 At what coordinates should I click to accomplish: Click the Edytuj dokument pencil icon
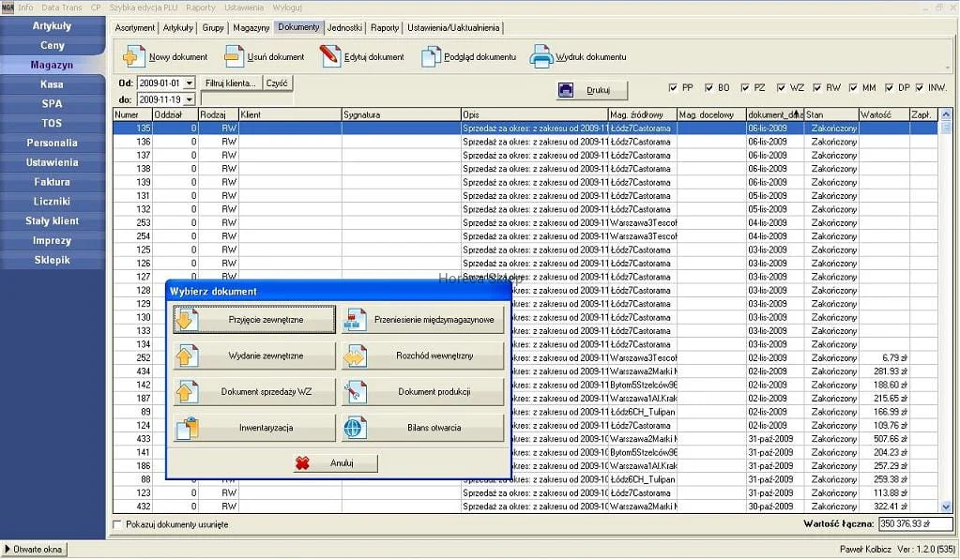329,57
